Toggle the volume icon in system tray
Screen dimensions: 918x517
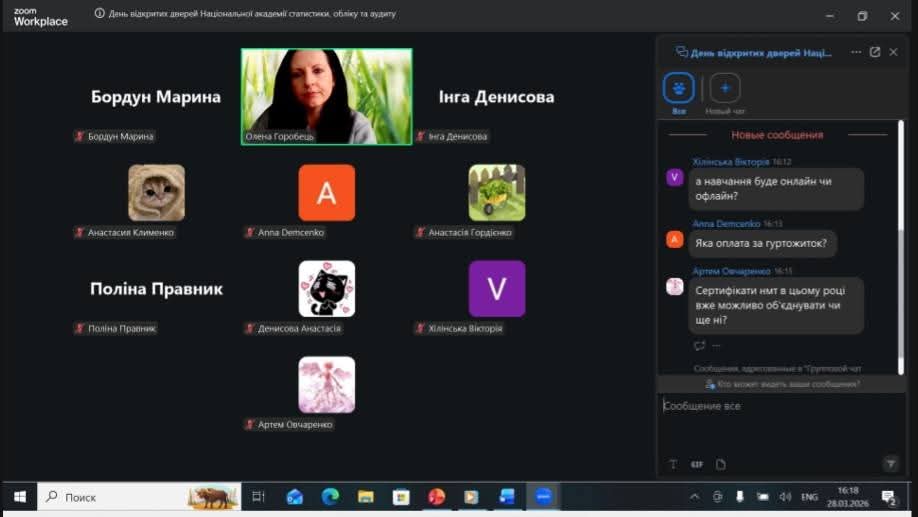785,496
